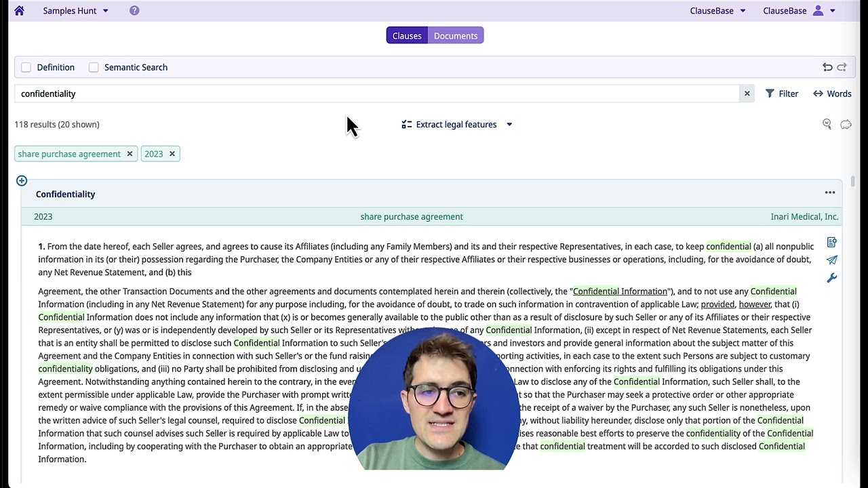This screenshot has height=488, width=868.
Task: Click the underlined Confidential Information definition
Action: 620,291
